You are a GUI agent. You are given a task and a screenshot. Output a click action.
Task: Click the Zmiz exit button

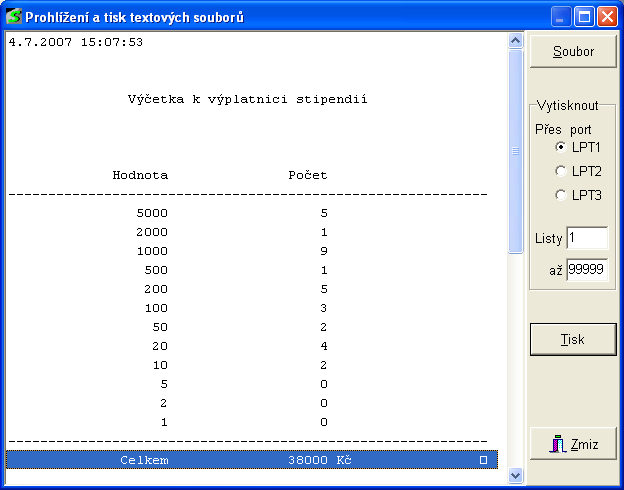pos(573,444)
